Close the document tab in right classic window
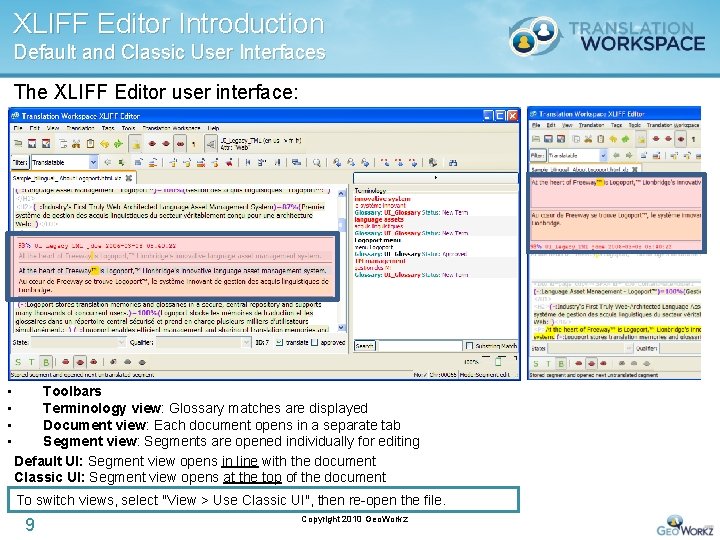This screenshot has height=540, width=720. 635,169
